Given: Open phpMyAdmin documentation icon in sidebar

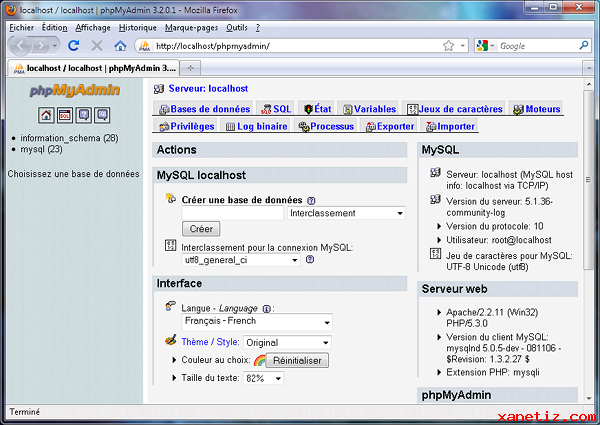Looking at the screenshot, I should pos(83,115).
